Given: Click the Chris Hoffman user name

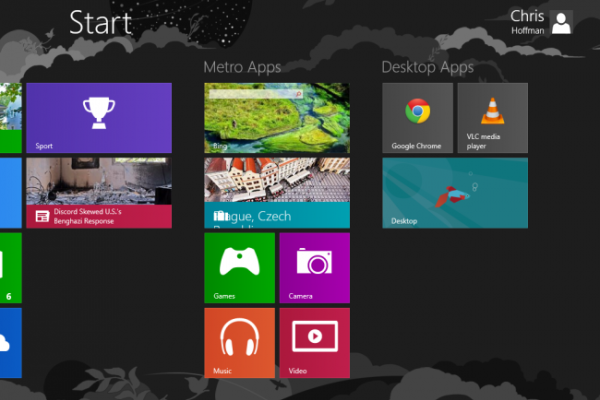Looking at the screenshot, I should (x=527, y=22).
